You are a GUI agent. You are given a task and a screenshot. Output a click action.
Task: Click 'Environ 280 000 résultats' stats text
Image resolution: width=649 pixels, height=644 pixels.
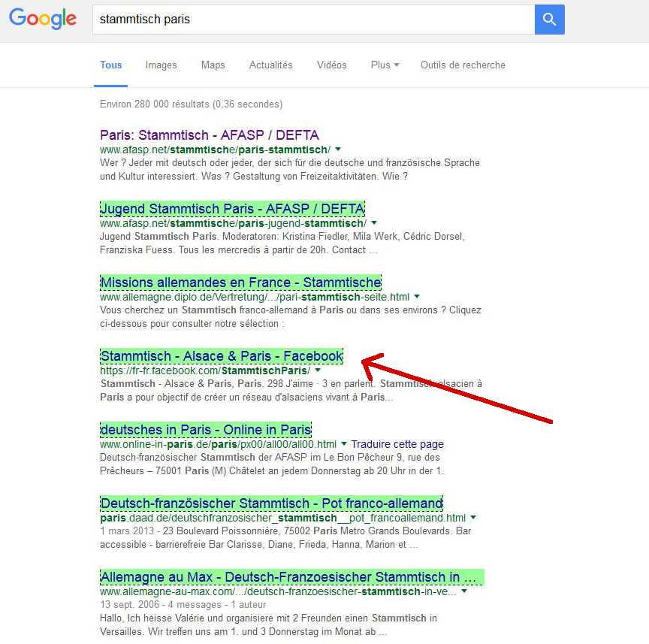[192, 104]
